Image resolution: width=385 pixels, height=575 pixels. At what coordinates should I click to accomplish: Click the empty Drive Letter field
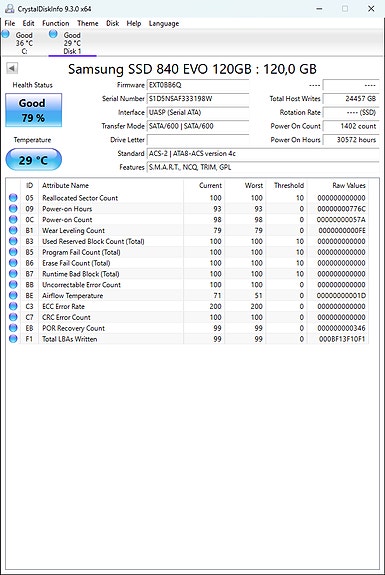click(x=198, y=140)
